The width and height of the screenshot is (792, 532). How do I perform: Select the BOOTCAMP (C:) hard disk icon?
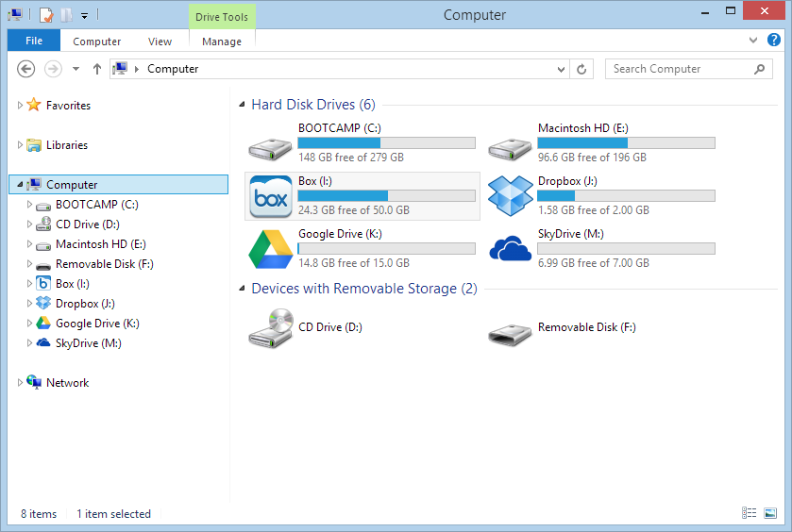click(270, 149)
